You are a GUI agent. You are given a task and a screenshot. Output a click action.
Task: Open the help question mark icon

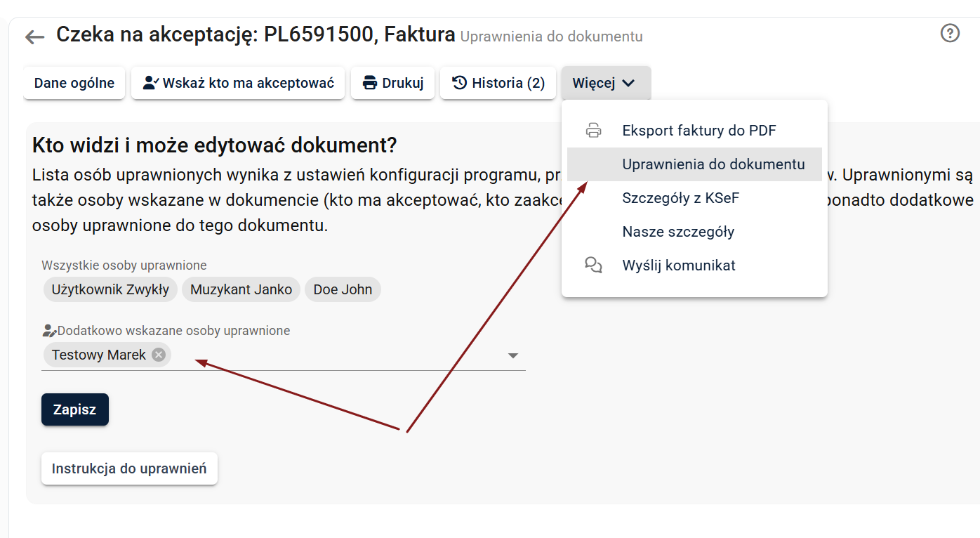(950, 33)
